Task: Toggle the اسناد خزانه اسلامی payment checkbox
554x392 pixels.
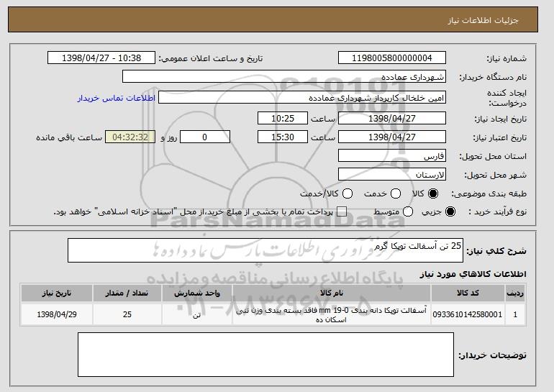Action: 341,211
